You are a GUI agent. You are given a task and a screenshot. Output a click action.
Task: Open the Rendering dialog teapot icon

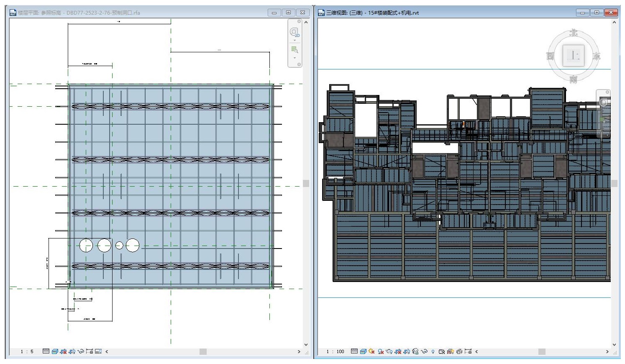389,351
